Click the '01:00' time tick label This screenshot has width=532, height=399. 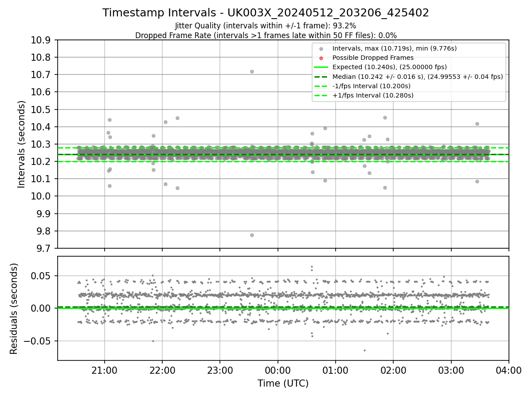[336, 370]
